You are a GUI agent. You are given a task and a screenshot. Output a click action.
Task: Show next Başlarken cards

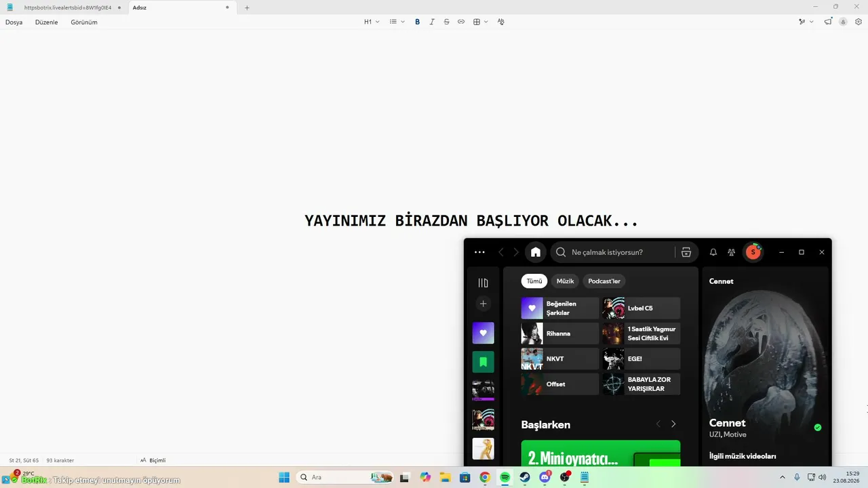point(673,424)
